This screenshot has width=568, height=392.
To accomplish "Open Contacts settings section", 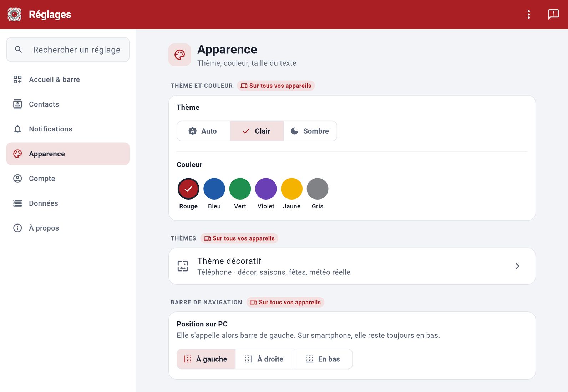I will [68, 104].
